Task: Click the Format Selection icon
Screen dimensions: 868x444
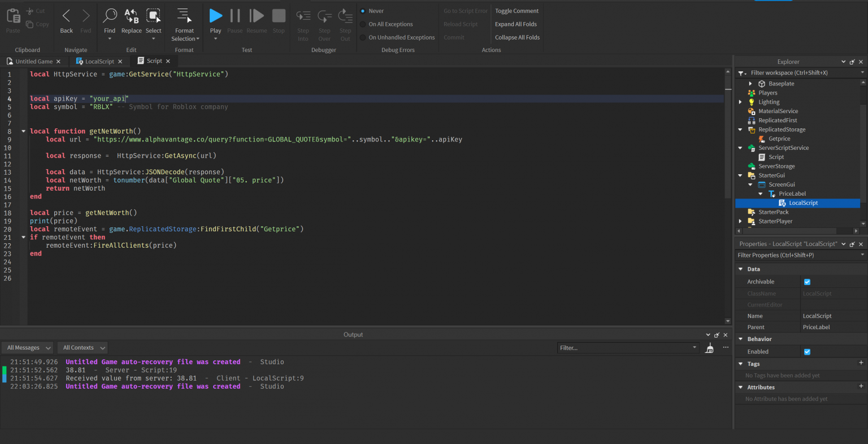Action: (185, 16)
